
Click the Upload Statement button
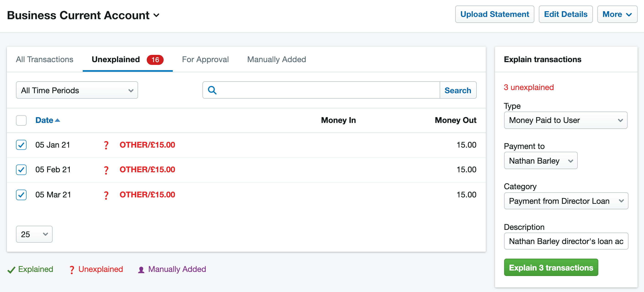coord(495,14)
